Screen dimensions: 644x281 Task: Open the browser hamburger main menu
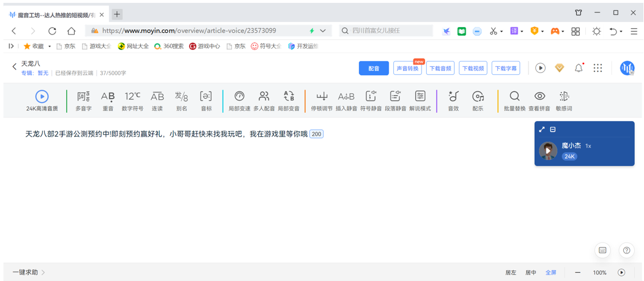633,31
